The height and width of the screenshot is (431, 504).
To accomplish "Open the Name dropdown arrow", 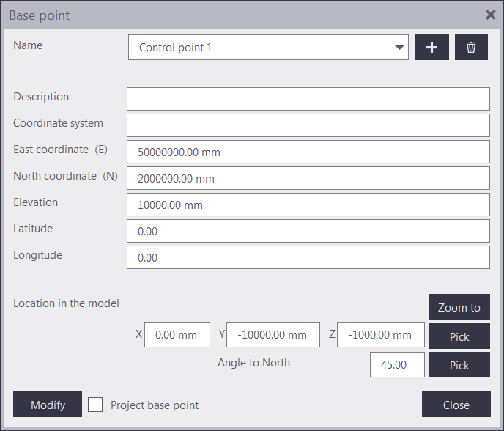I will (x=399, y=48).
